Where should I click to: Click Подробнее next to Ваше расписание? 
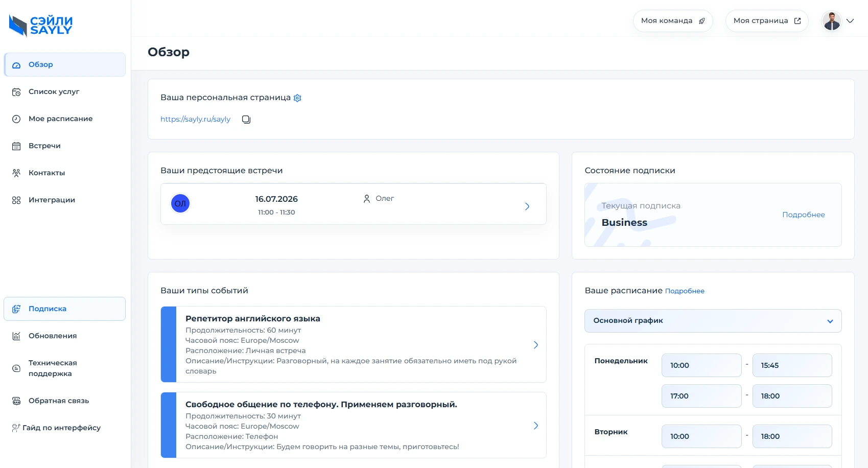(x=685, y=291)
